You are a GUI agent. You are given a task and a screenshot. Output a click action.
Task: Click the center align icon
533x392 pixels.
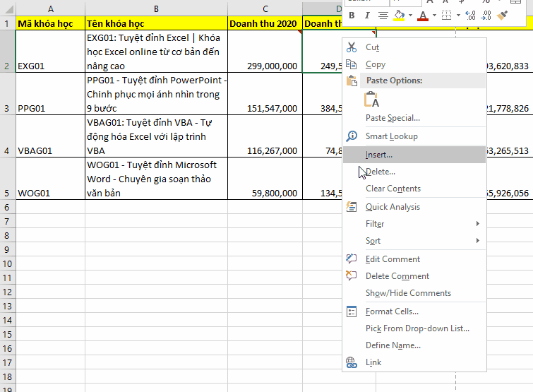coord(383,15)
